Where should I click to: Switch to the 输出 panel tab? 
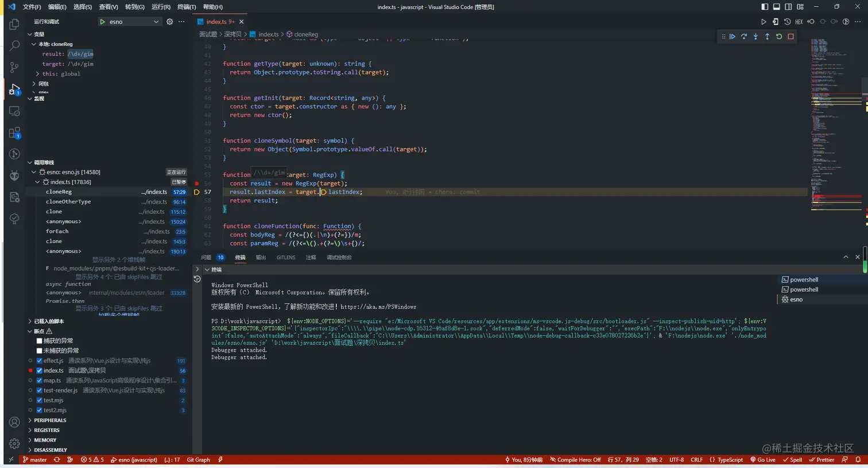coord(261,258)
